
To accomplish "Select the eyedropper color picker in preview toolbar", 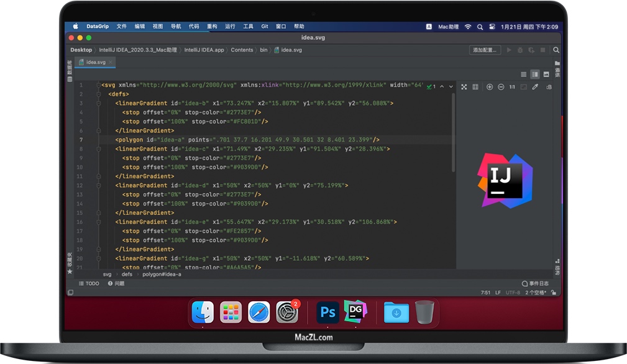I will pos(535,87).
